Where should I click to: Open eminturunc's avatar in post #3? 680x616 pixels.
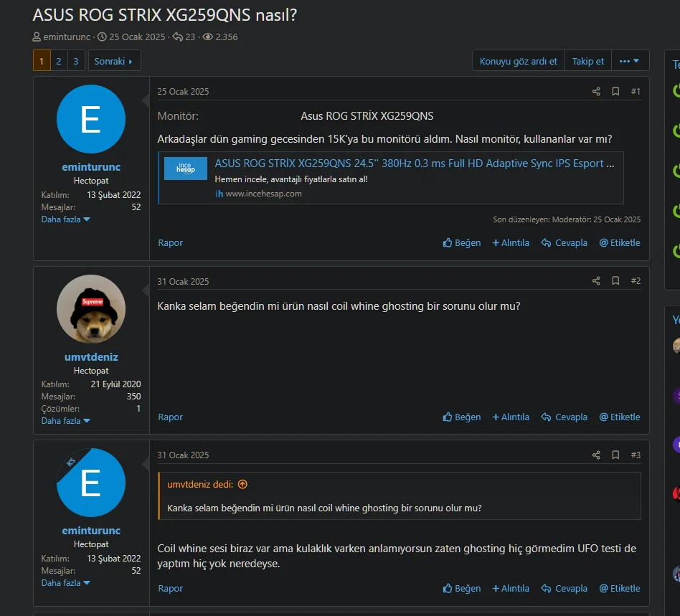(91, 483)
